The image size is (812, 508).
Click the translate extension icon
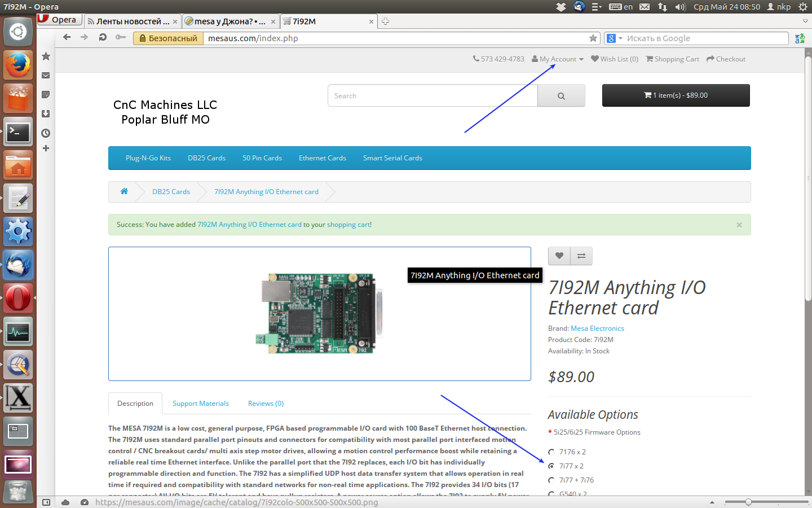[800, 38]
